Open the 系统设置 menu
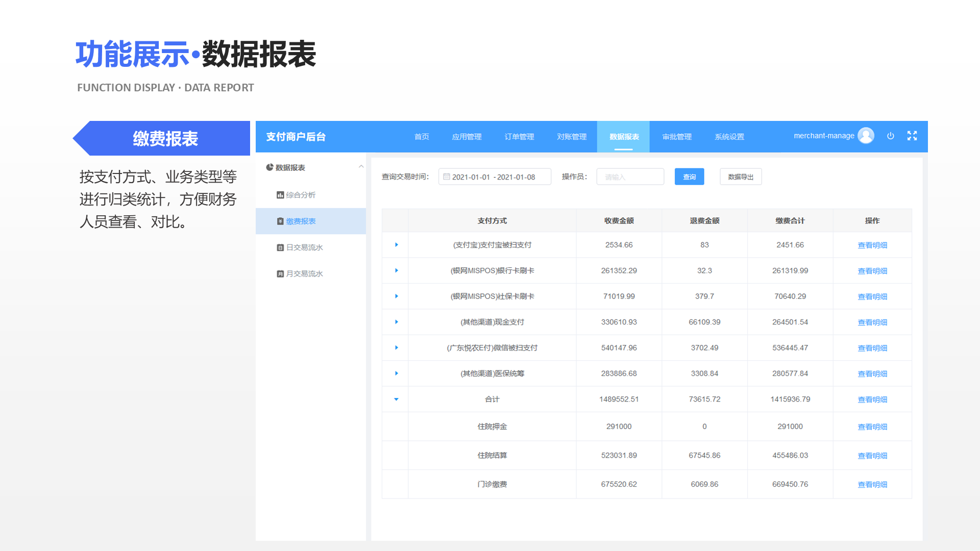Screen dimensions: 980x551 click(729, 136)
